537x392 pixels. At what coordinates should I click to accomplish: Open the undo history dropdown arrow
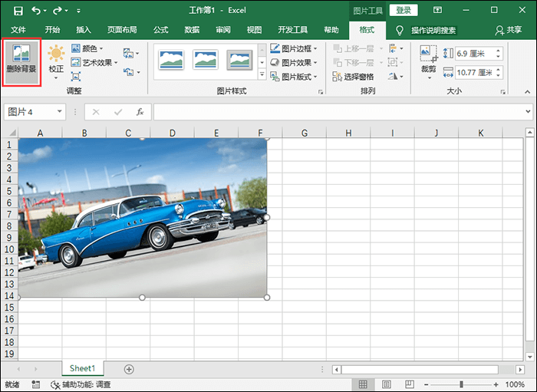coord(45,11)
